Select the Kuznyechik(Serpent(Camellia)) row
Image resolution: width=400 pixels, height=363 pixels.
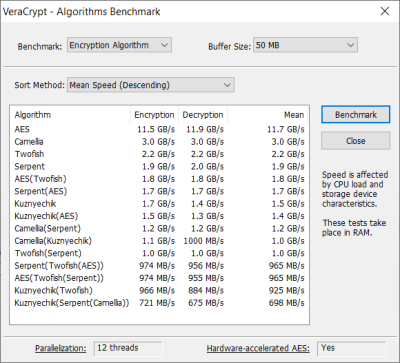tap(159, 303)
